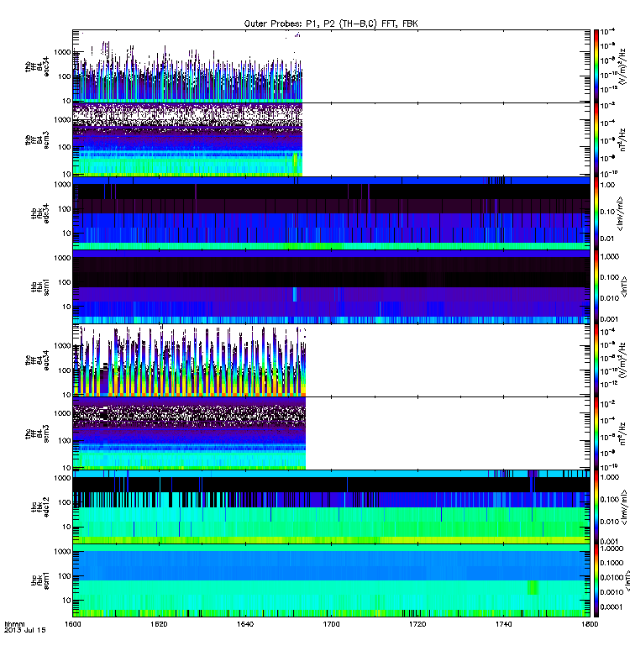Click the color bar beside the thb scm3 panel
The image size is (630, 672).
tap(596, 139)
